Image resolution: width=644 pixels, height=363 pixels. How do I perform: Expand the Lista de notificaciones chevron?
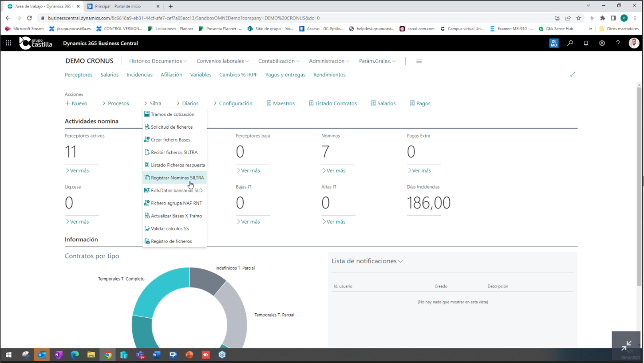pyautogui.click(x=400, y=261)
